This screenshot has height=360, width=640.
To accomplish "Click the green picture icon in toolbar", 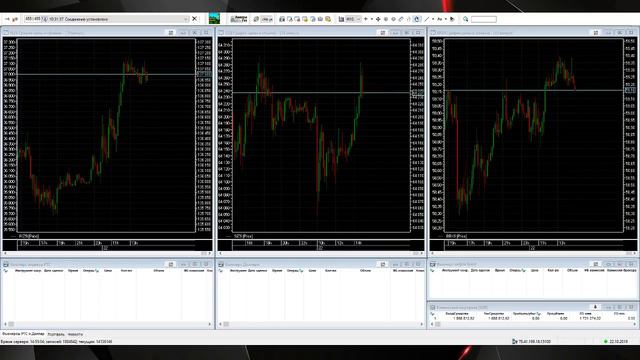I will coord(214,19).
